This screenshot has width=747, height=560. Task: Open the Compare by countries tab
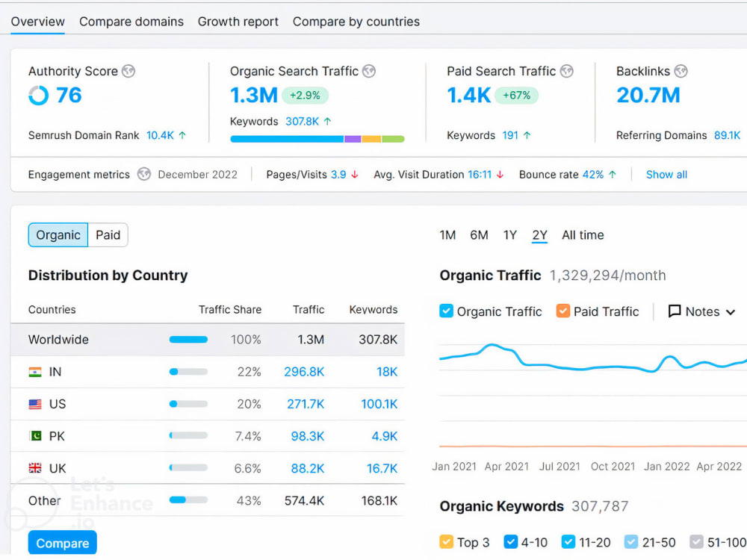[356, 22]
